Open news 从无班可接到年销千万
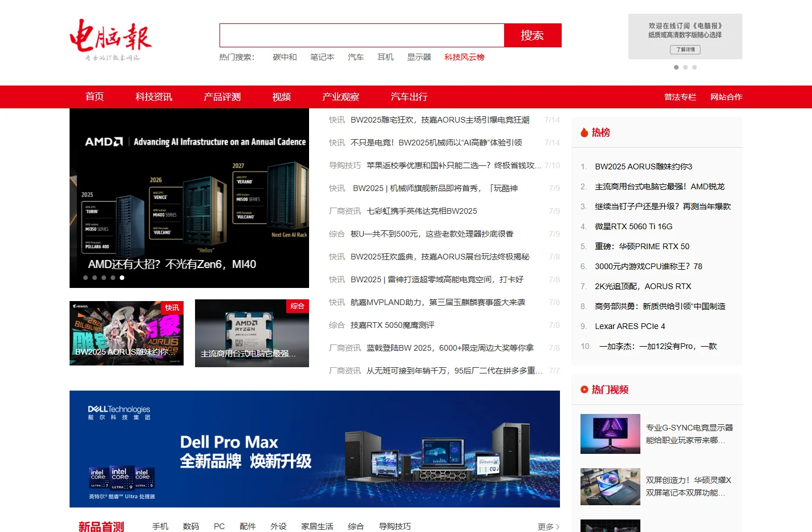Viewport: 812px width, 532px height. (x=454, y=371)
